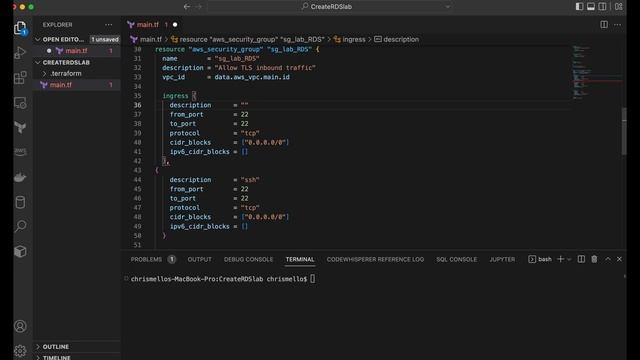Click the terminal prompt input
This screenshot has width=640, height=360.
click(x=313, y=279)
